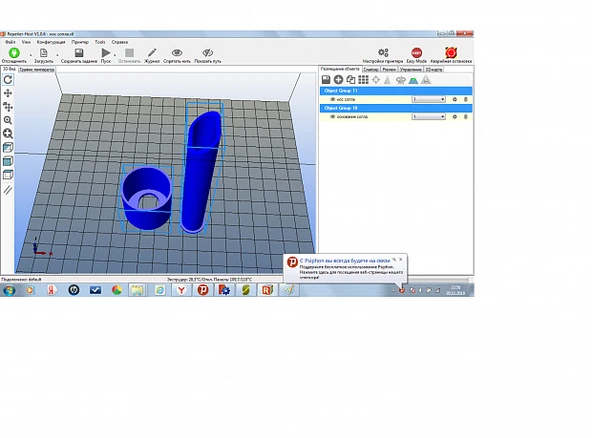Screen dimensions: 592x438
Task: Click the Autoposition grid icon
Action: pos(363,80)
